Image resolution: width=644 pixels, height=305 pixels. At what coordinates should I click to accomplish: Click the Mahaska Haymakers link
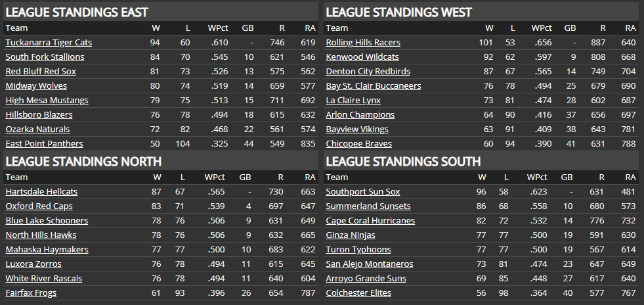point(47,250)
